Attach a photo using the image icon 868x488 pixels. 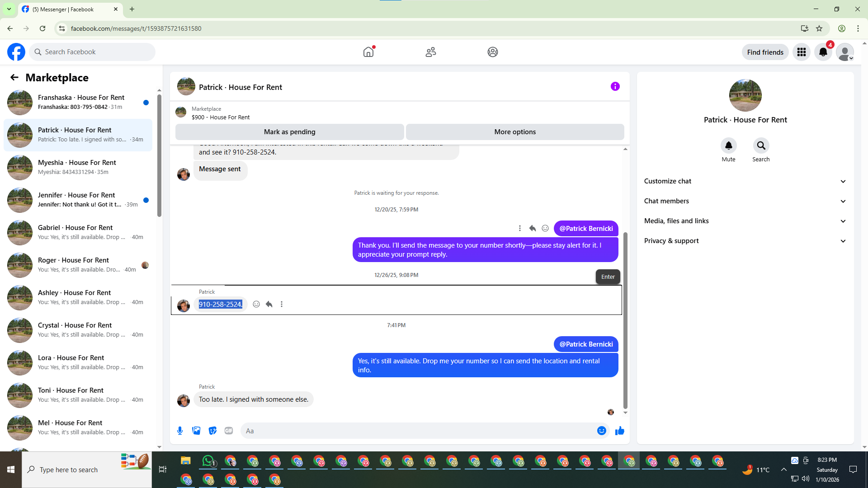[x=196, y=431]
